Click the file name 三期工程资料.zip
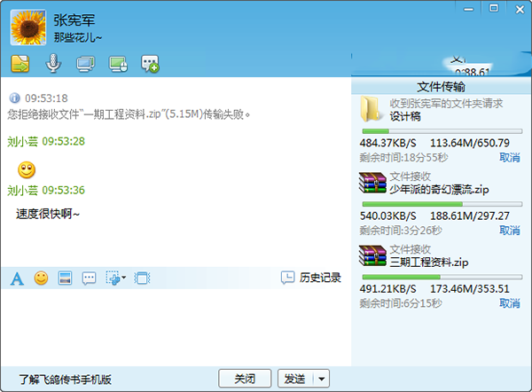This screenshot has height=392, width=532. coord(429,262)
